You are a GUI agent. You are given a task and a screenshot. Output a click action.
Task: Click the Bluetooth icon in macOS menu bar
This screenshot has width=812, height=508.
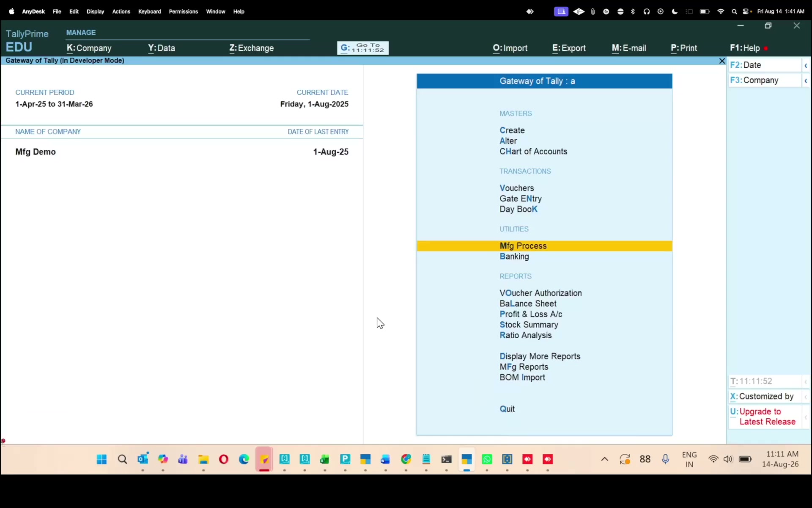(633, 11)
